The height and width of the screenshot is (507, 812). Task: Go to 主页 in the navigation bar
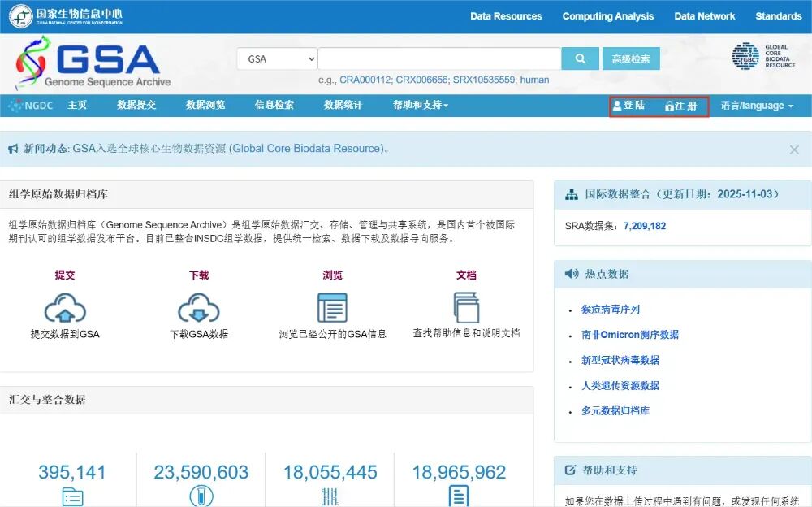(x=77, y=106)
